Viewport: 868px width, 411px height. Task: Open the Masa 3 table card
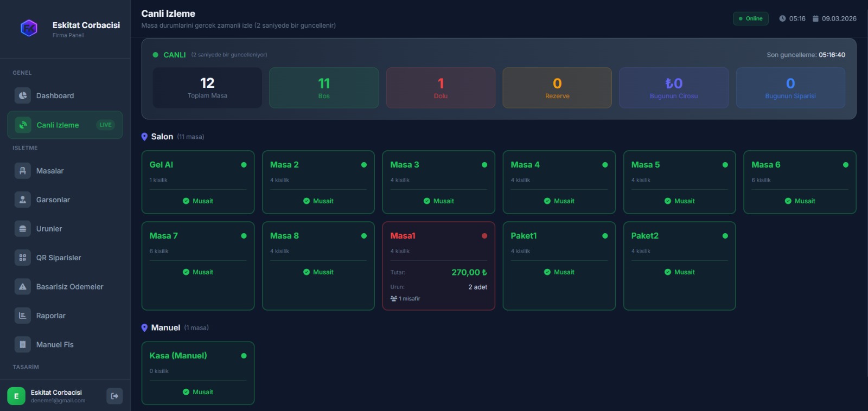(x=439, y=182)
